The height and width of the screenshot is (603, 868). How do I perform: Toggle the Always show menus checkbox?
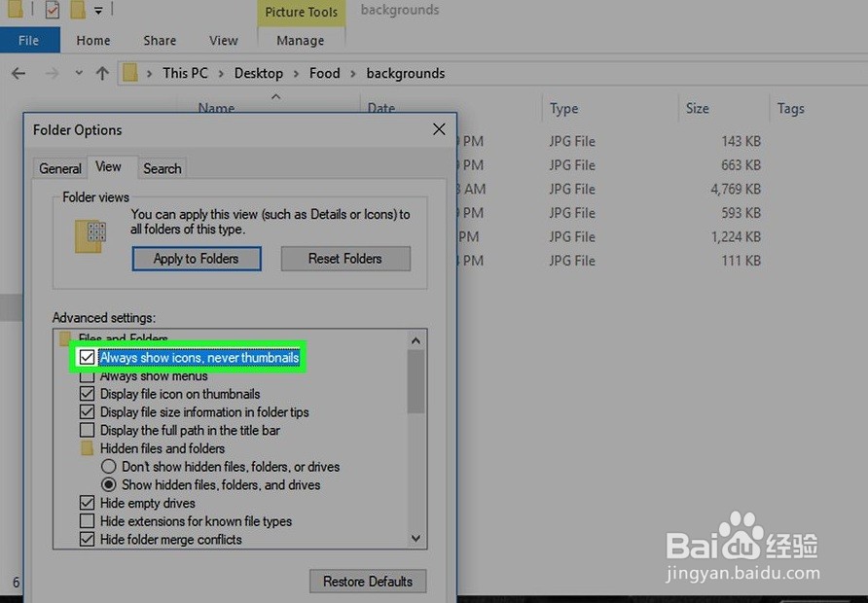coord(87,376)
